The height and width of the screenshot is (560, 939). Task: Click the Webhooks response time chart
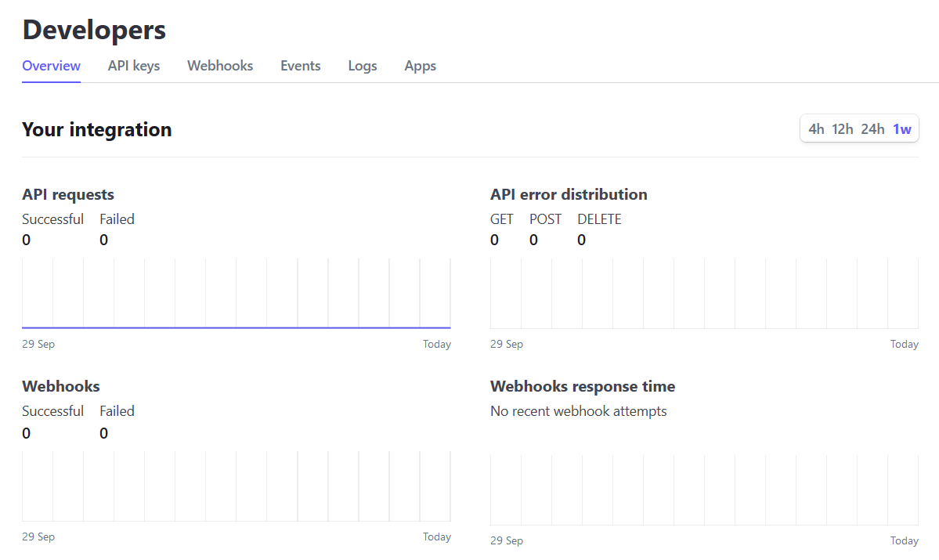point(704,489)
